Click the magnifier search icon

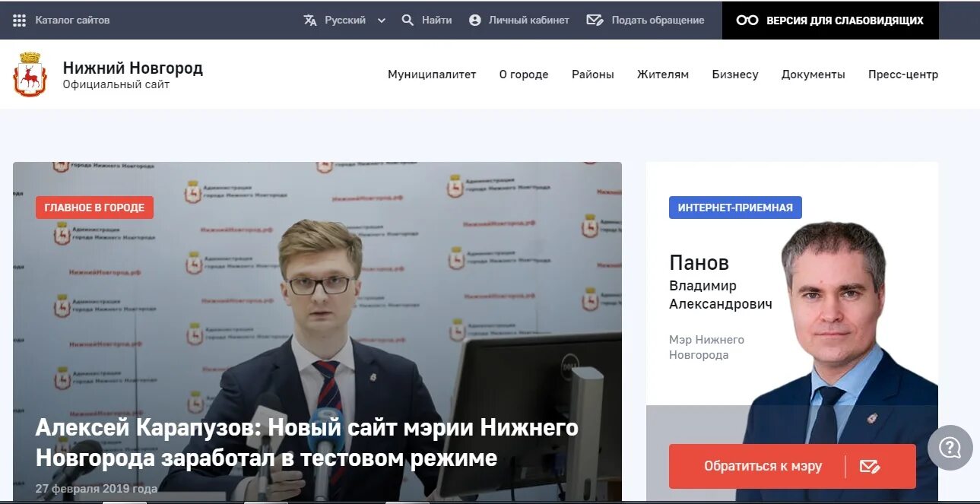[408, 21]
